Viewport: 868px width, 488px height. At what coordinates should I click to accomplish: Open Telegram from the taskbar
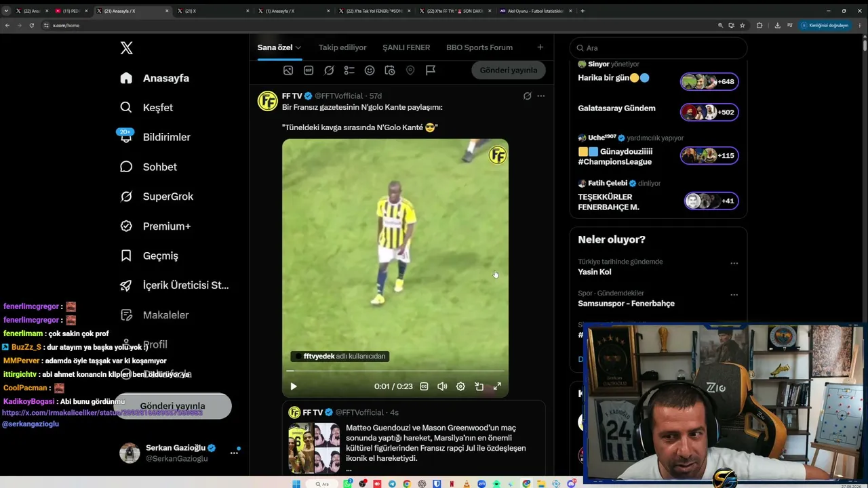[392, 484]
